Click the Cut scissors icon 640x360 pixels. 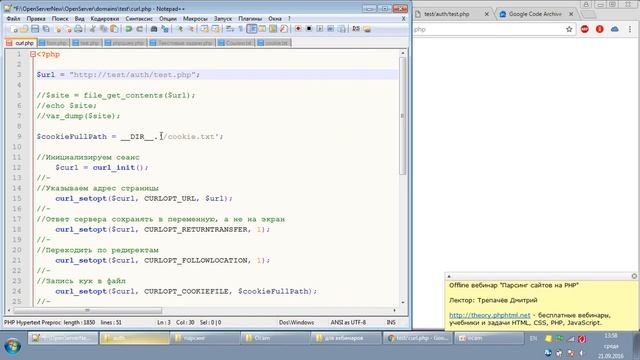pos(93,29)
